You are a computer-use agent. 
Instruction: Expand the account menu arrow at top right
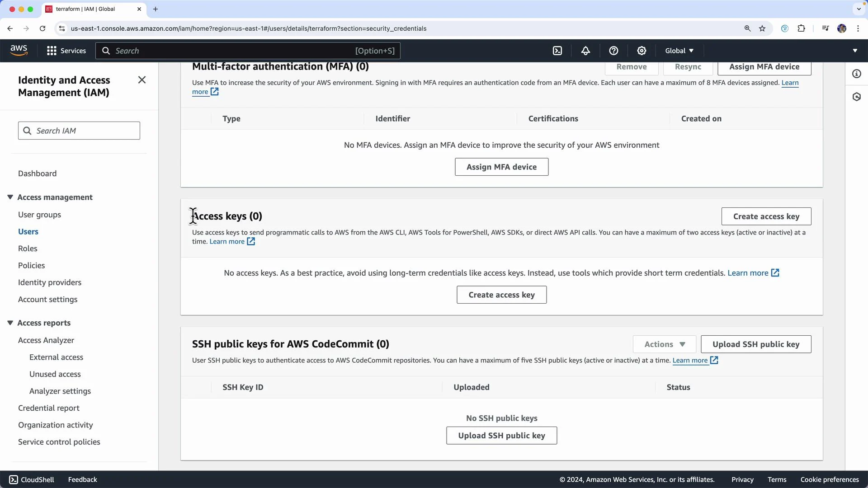(855, 51)
